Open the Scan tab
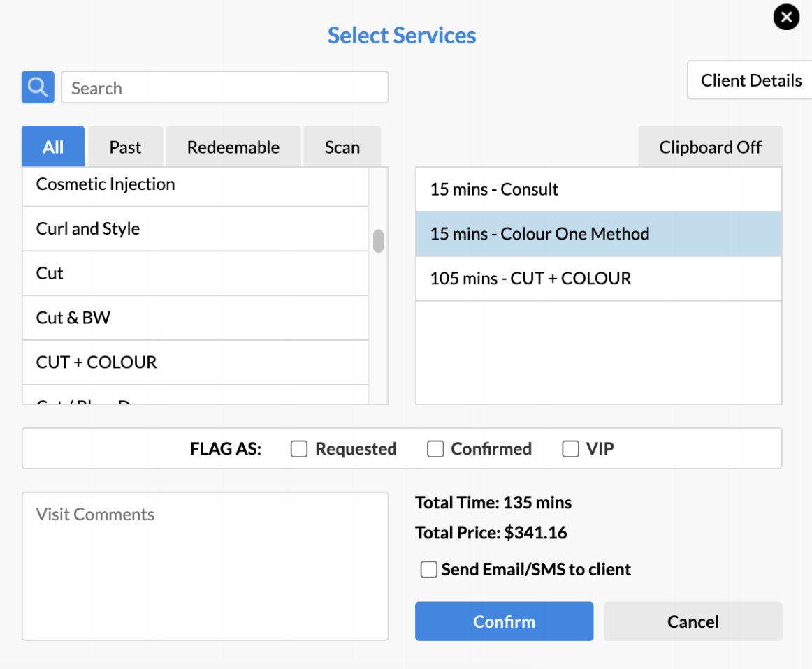The height and width of the screenshot is (669, 812). point(342,147)
